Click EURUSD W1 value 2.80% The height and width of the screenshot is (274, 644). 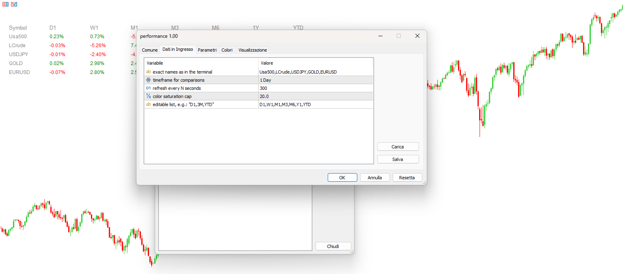click(x=97, y=72)
